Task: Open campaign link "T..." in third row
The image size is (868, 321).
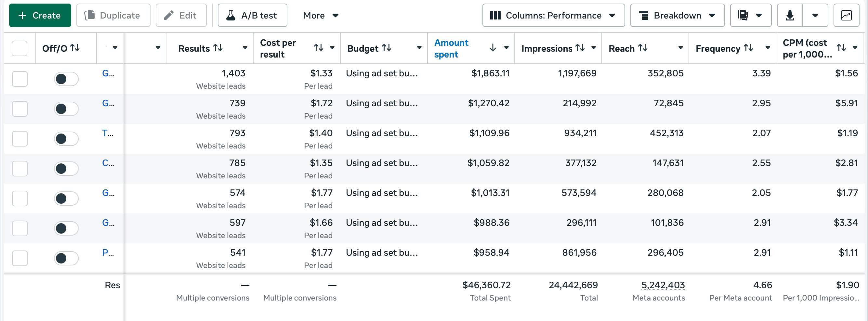Action: 108,133
